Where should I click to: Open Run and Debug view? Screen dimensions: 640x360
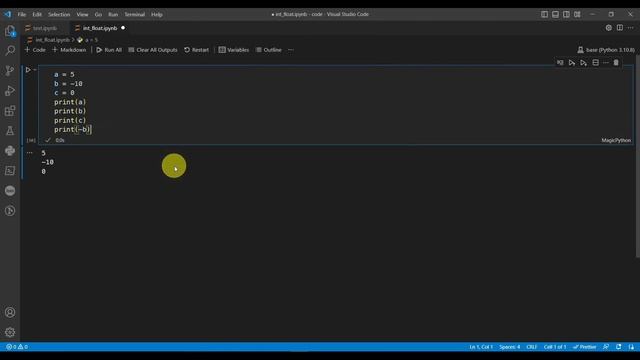10,91
